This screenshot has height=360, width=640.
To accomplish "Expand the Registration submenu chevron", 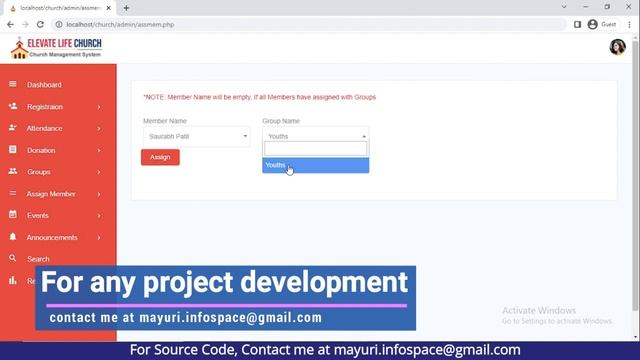I will point(99,107).
